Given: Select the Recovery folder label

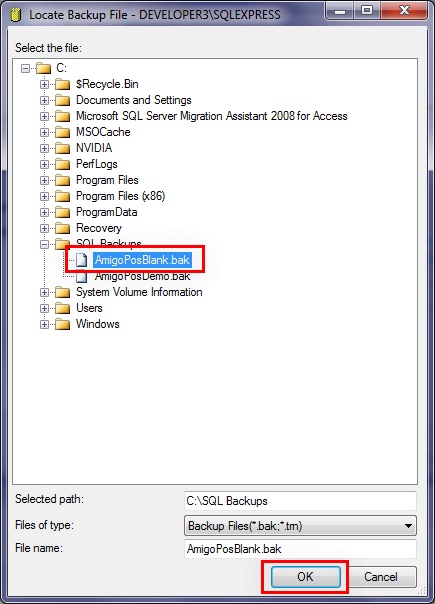Looking at the screenshot, I should 99,228.
